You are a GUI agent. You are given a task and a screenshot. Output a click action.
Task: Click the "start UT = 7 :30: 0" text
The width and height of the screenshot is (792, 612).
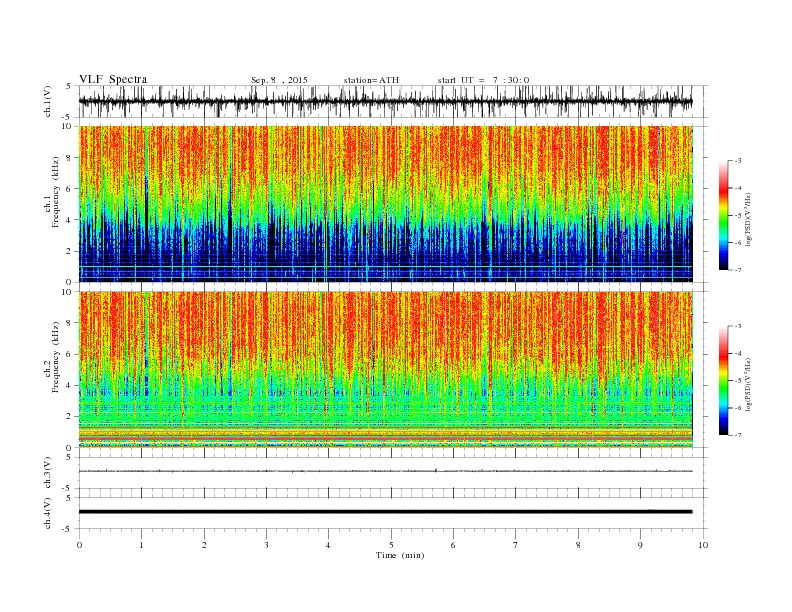coord(483,80)
